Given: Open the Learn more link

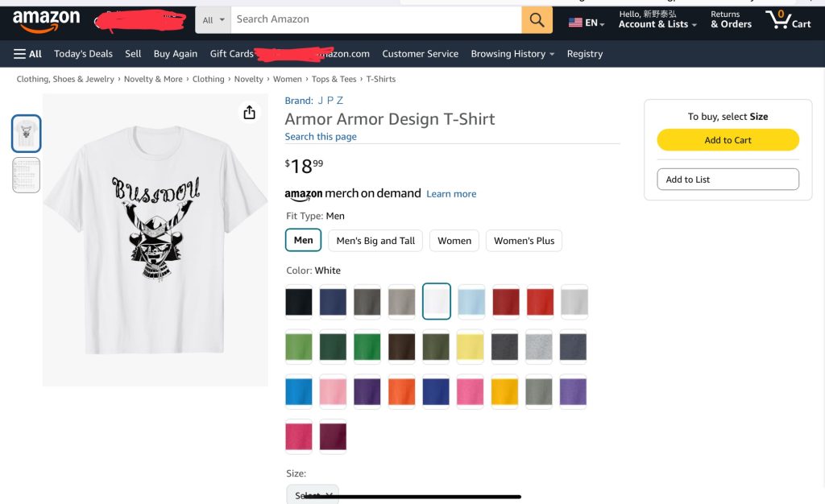Looking at the screenshot, I should coord(451,194).
